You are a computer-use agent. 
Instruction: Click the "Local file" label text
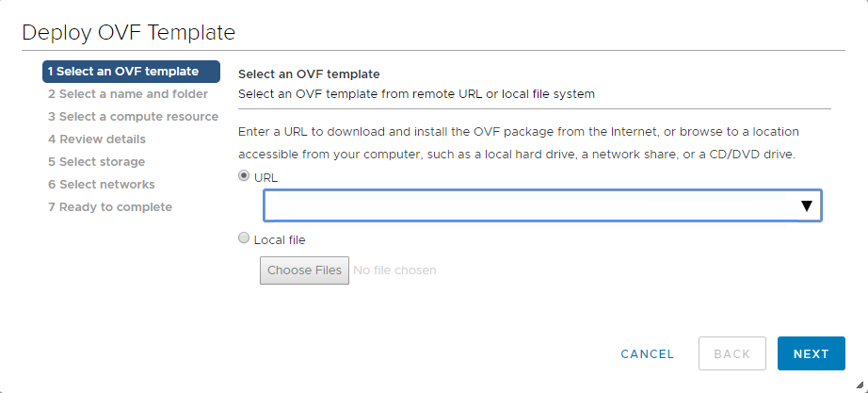tap(280, 240)
